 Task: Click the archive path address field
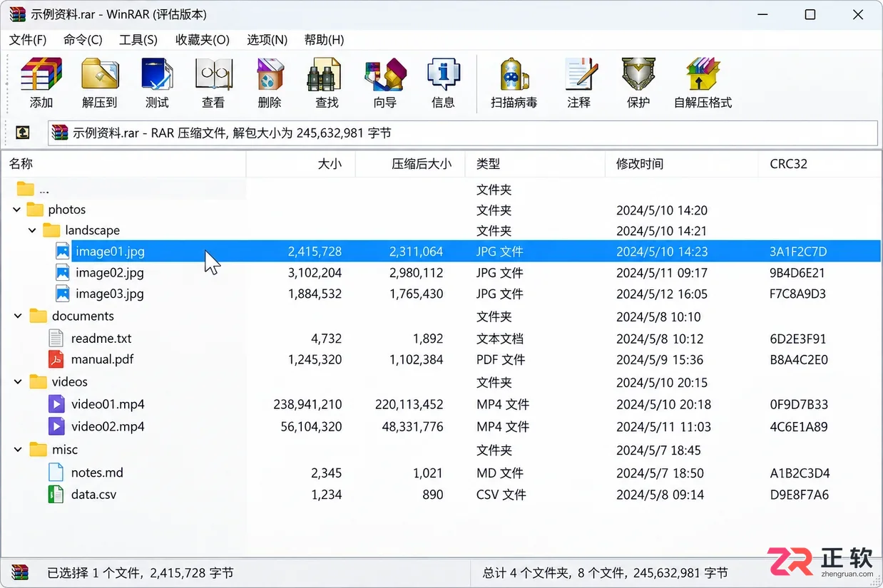pyautogui.click(x=463, y=133)
